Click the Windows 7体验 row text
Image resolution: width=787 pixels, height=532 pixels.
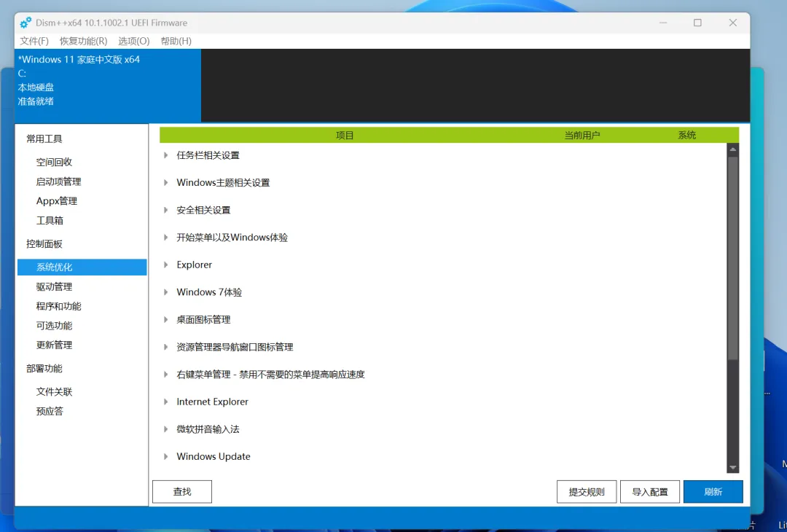coord(209,292)
